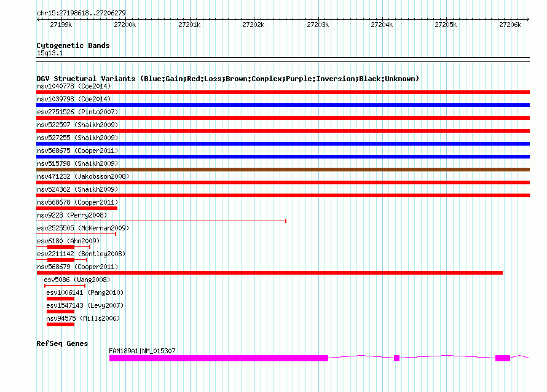Viewport: 547px width, 392px height.
Task: Select the red bar under nsv524362
Action: point(283,195)
